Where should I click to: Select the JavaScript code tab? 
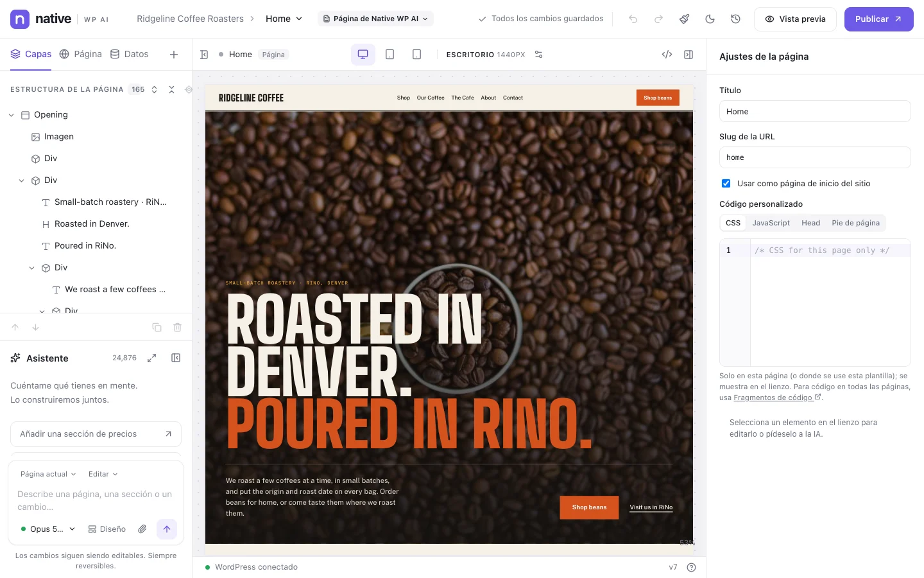pos(771,223)
